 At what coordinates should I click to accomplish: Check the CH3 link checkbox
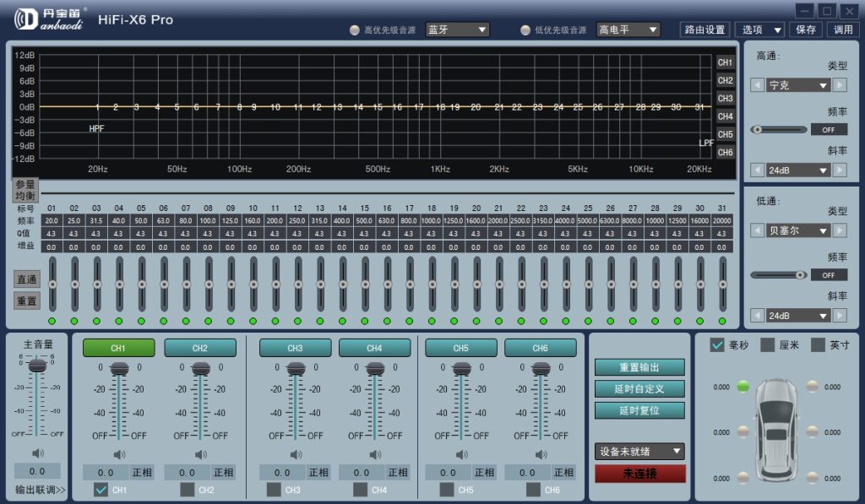[274, 489]
